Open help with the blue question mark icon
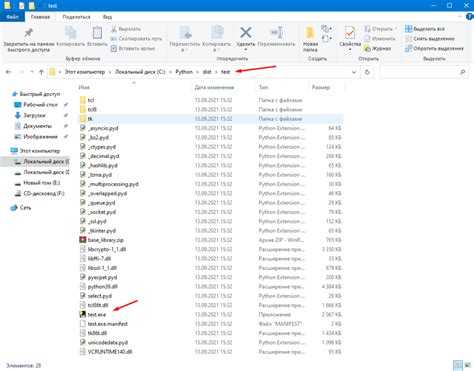 point(470,17)
